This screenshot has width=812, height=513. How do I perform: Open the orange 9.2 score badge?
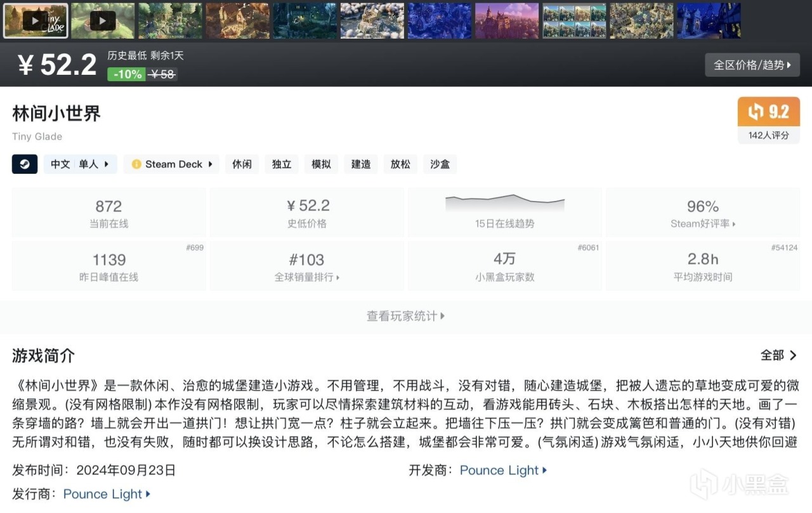coord(768,112)
